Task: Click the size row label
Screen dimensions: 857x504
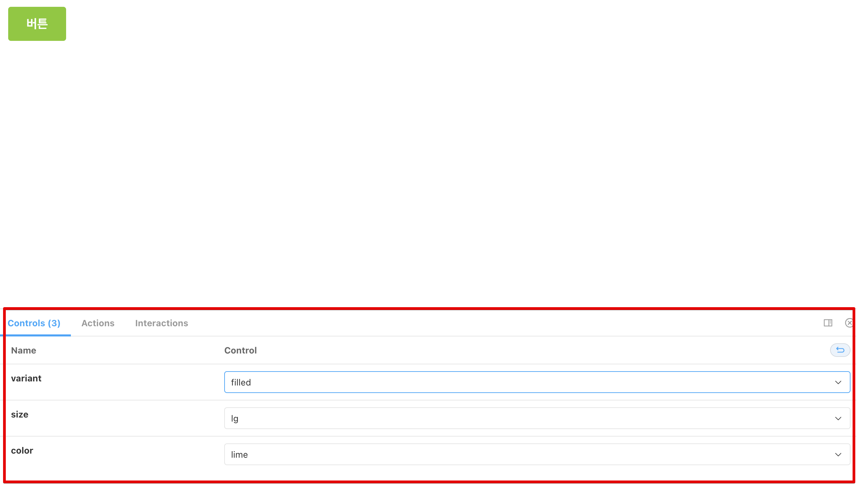Action: coord(19,414)
